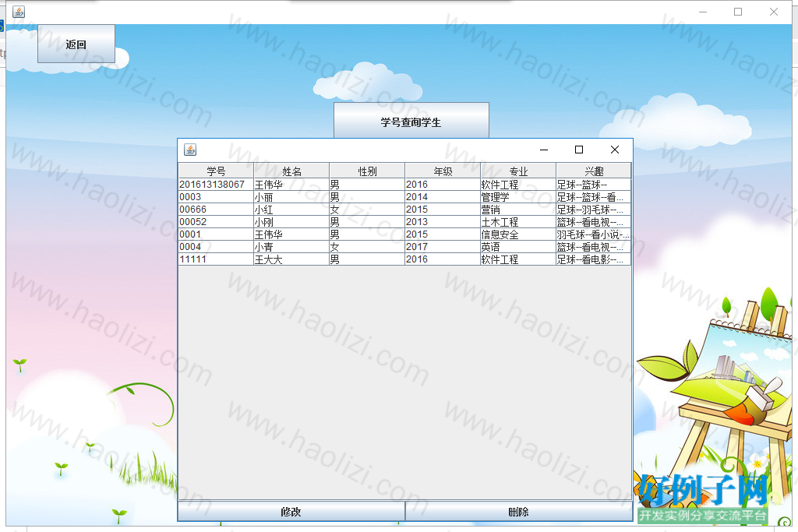This screenshot has width=798, height=532.
Task: Open 学号查询学生 query button
Action: (x=411, y=121)
